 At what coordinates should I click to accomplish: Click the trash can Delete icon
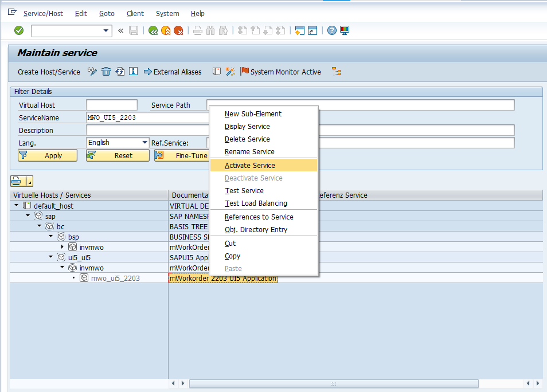point(106,72)
